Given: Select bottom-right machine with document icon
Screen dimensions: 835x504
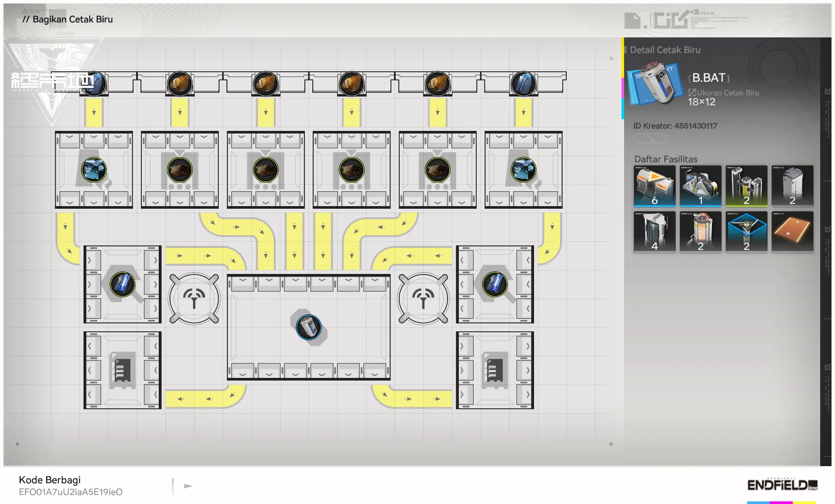Looking at the screenshot, I should [x=495, y=370].
